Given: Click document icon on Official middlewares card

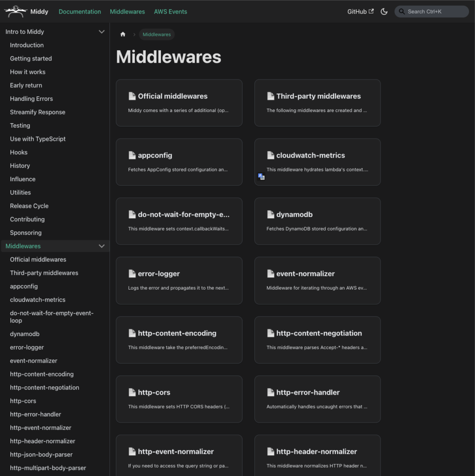Looking at the screenshot, I should tap(132, 96).
